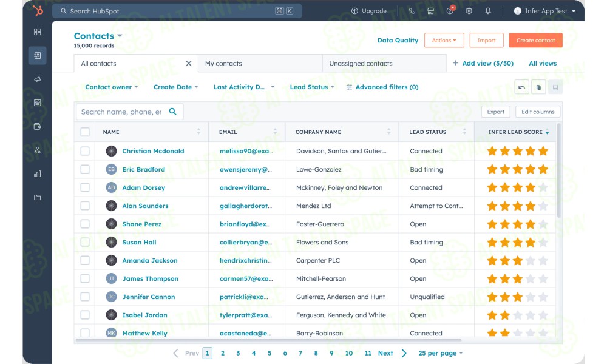Open Advanced filters (0)

pos(382,87)
